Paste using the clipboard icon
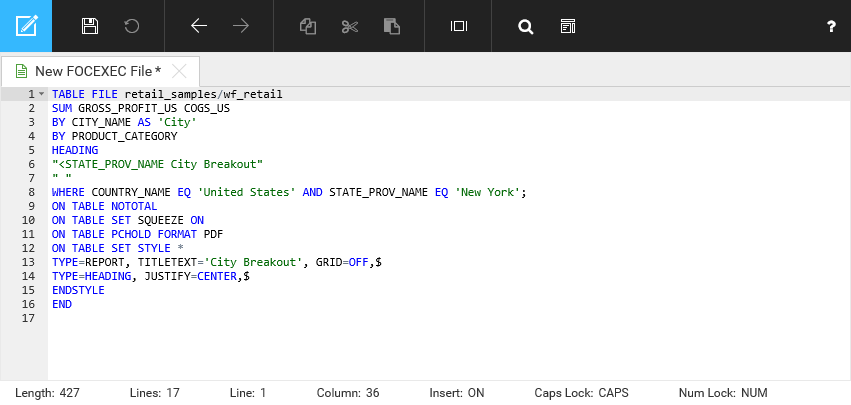851x405 pixels. click(x=391, y=26)
